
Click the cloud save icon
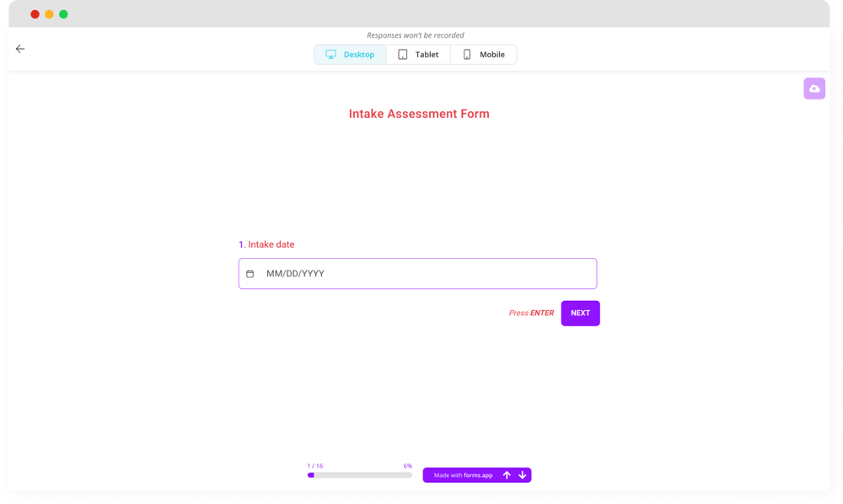pyautogui.click(x=813, y=88)
